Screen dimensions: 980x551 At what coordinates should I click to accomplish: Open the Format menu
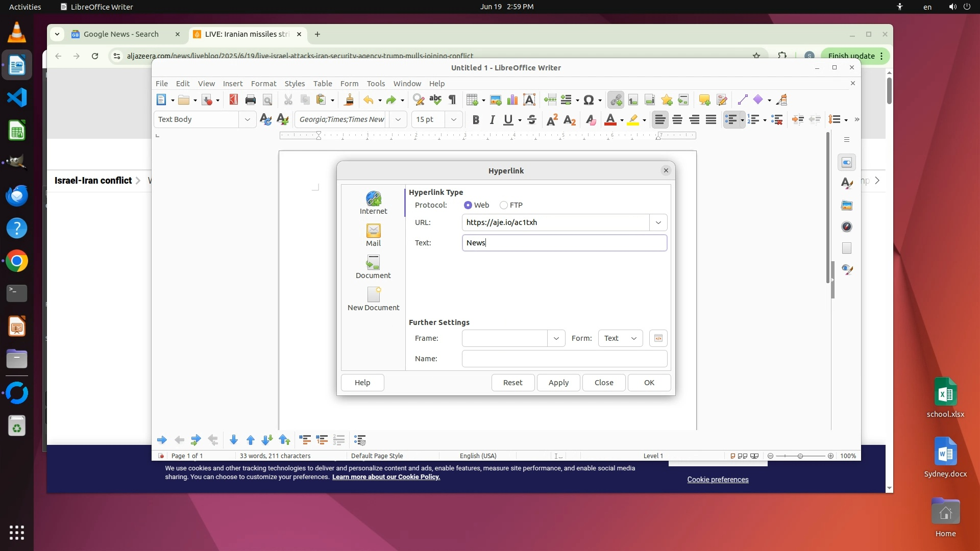(263, 84)
